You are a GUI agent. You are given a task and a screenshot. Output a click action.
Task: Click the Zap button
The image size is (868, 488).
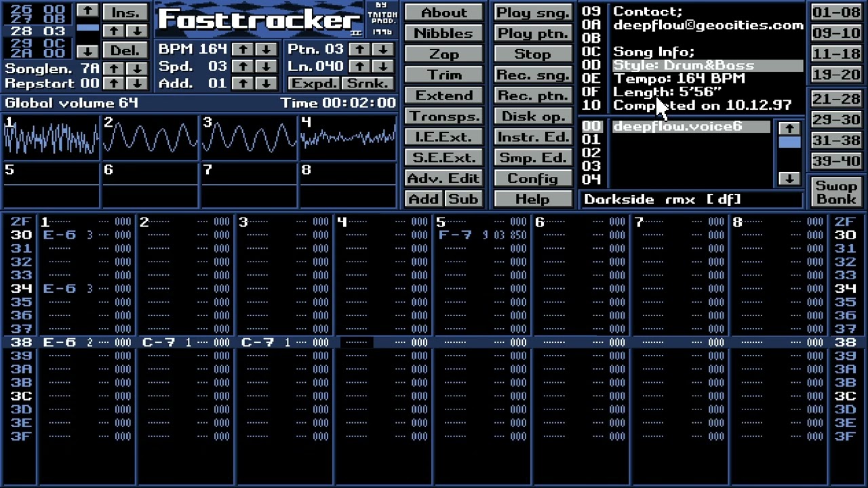coord(444,54)
